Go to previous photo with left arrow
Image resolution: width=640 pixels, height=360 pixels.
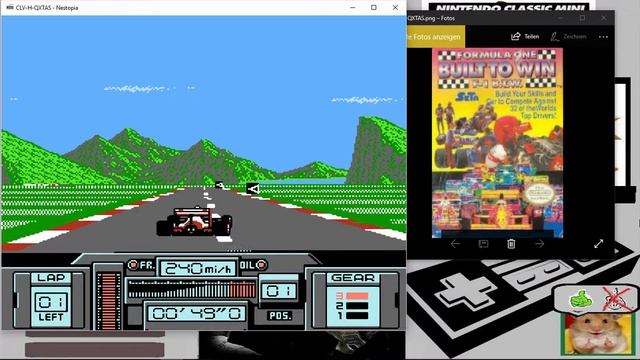coord(455,244)
